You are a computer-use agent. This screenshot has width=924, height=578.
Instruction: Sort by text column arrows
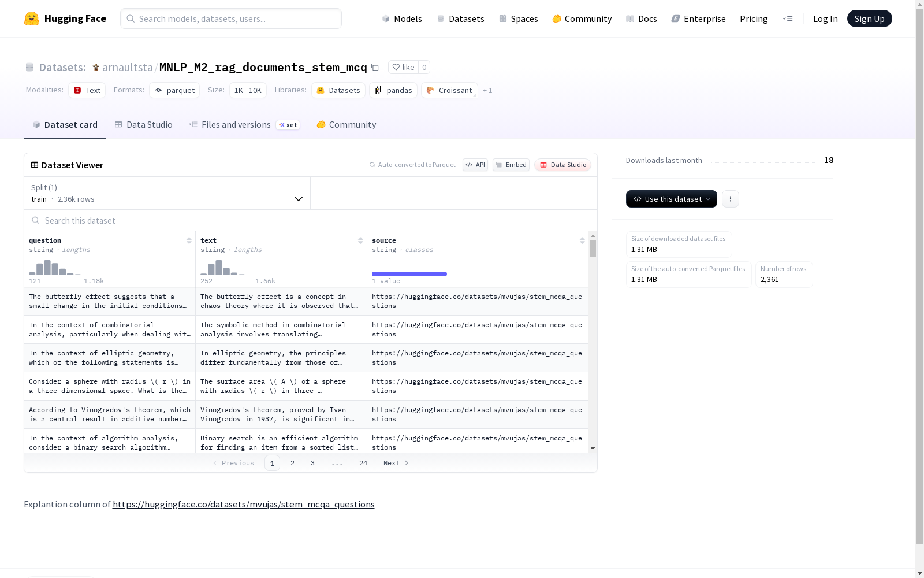pyautogui.click(x=360, y=240)
